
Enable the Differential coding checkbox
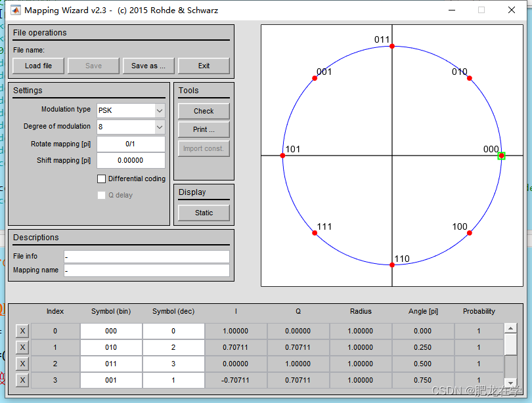[101, 179]
